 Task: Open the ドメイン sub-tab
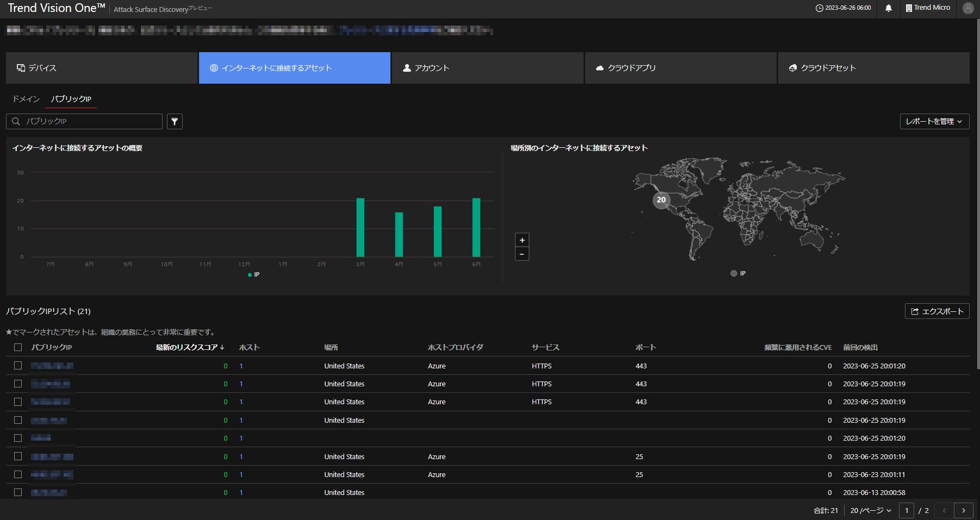26,99
